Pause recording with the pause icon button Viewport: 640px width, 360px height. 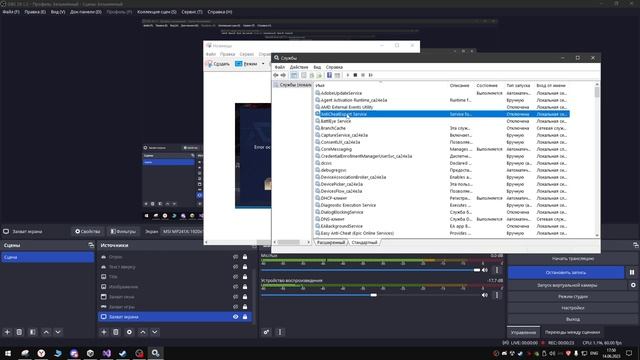pos(632,272)
